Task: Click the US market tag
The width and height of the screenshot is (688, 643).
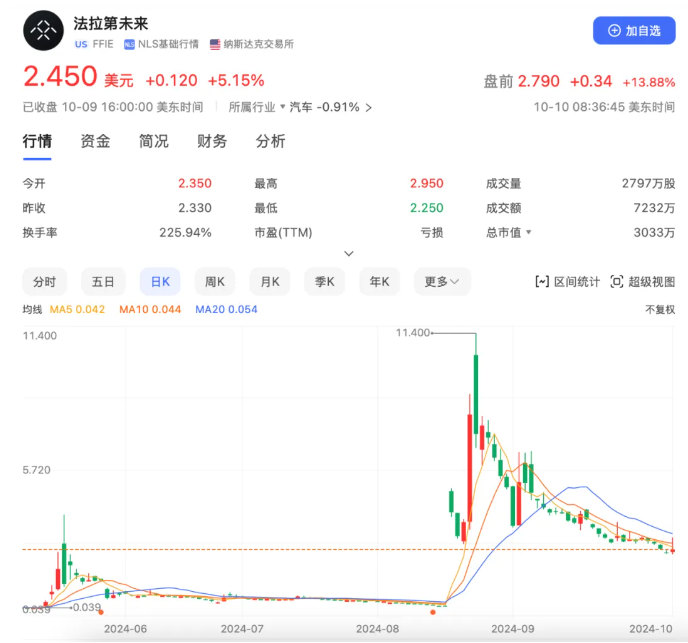Action: point(81,44)
